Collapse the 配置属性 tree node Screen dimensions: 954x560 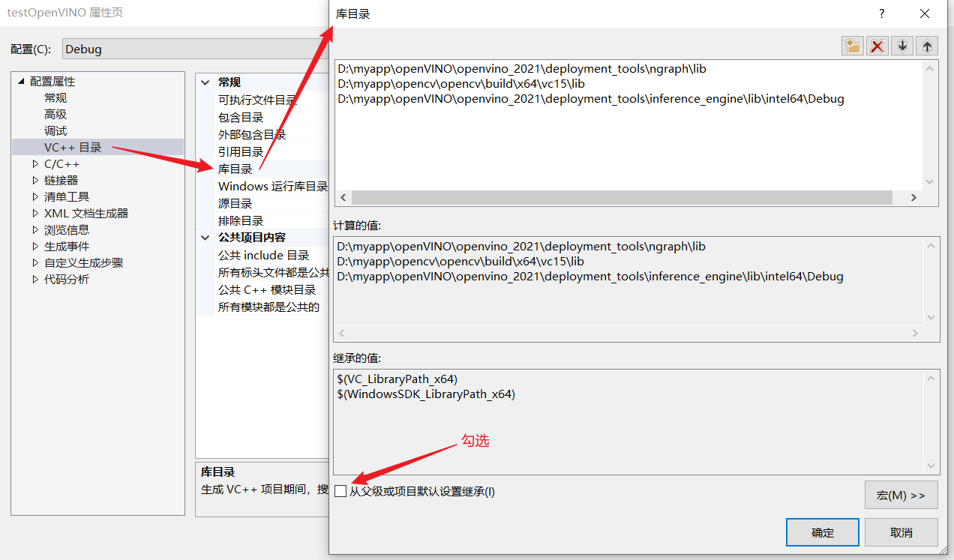[21, 81]
